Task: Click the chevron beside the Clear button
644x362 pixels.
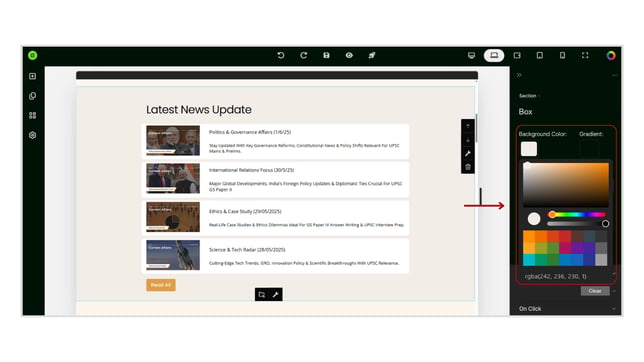Action: [x=614, y=291]
